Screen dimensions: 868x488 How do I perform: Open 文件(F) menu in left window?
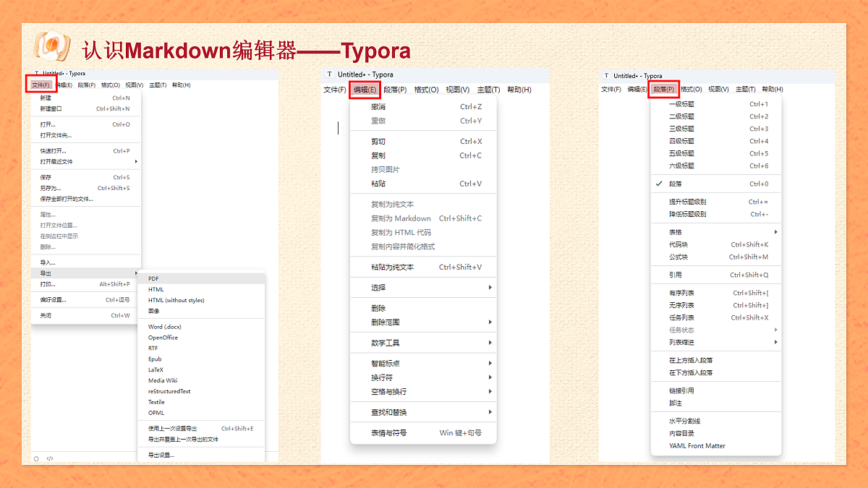click(x=41, y=85)
